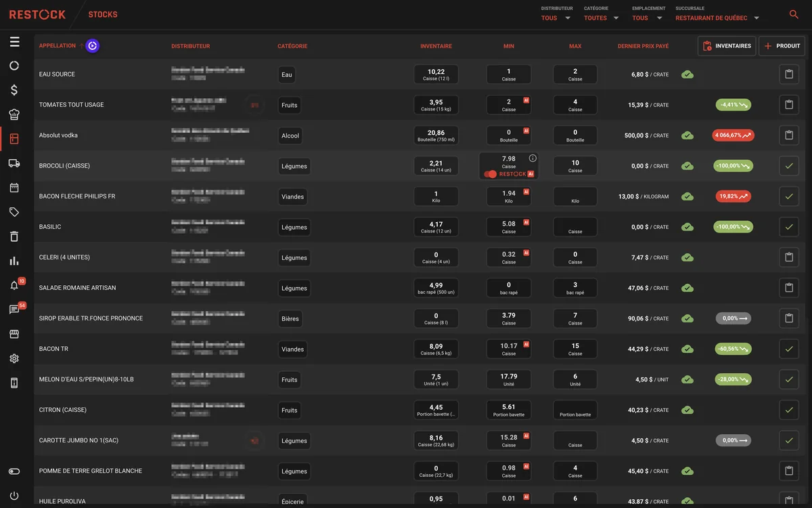Open the Fruits category selector for CITRON
Image resolution: width=812 pixels, height=508 pixels.
pyautogui.click(x=290, y=410)
